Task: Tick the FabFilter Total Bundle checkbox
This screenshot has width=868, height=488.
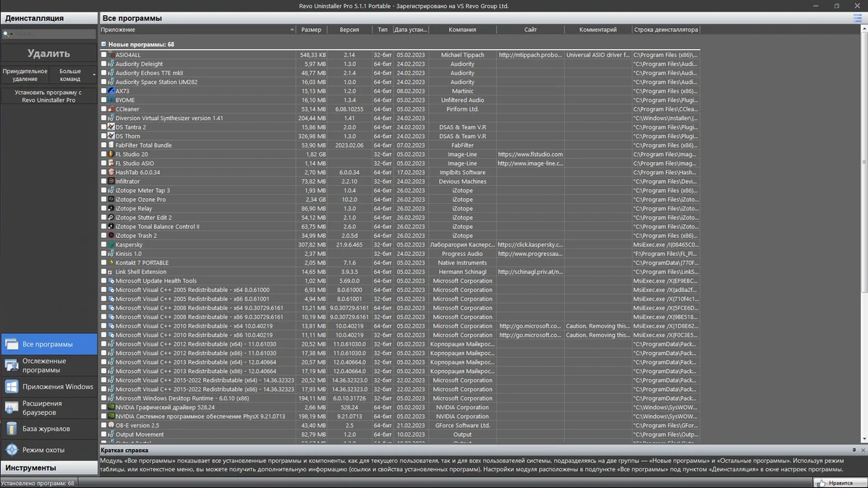Action: pyautogui.click(x=103, y=145)
